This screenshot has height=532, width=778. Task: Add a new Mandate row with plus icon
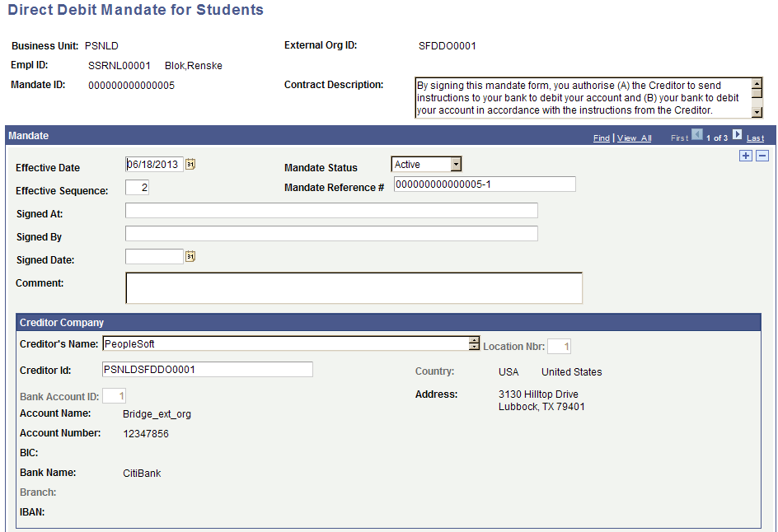[x=745, y=155]
